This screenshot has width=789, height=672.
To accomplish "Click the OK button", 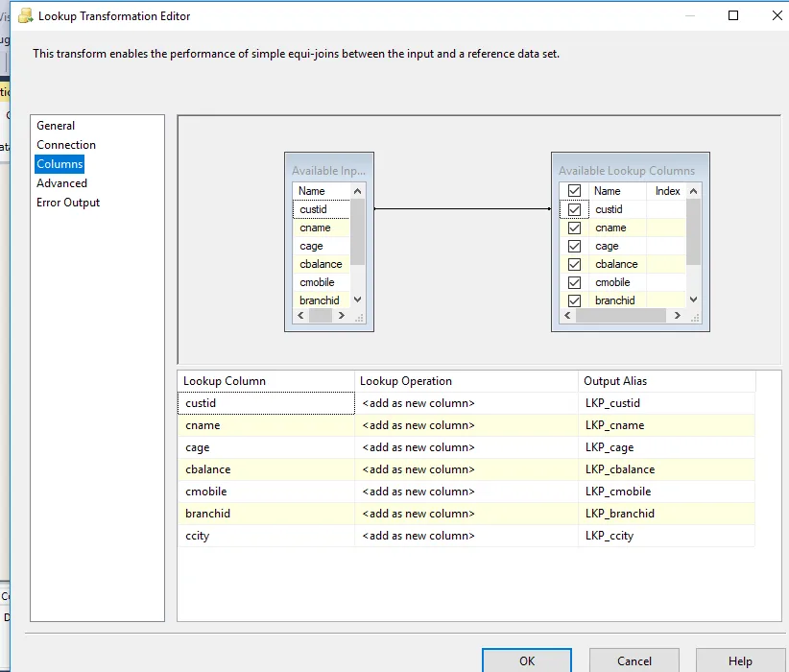I will point(527,660).
